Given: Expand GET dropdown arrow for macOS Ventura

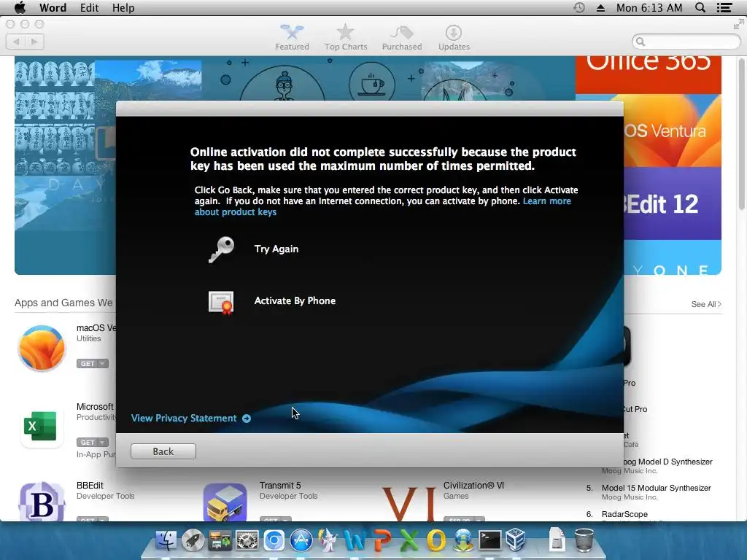Looking at the screenshot, I should 102,364.
